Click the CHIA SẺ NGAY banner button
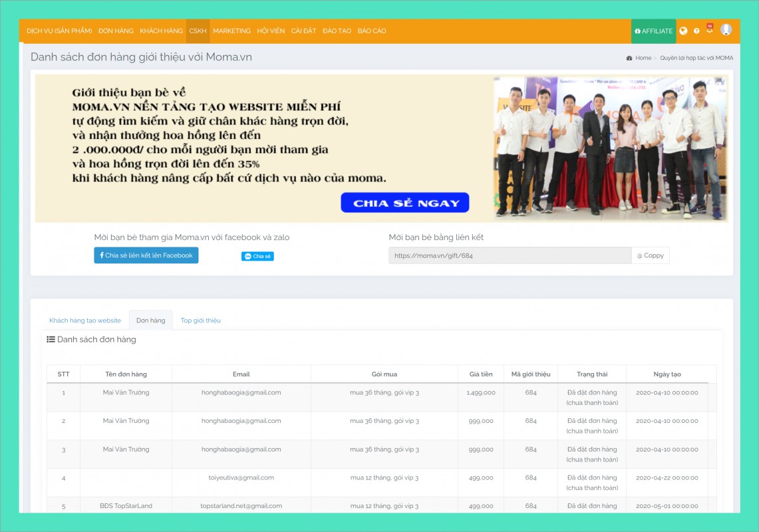 click(405, 203)
